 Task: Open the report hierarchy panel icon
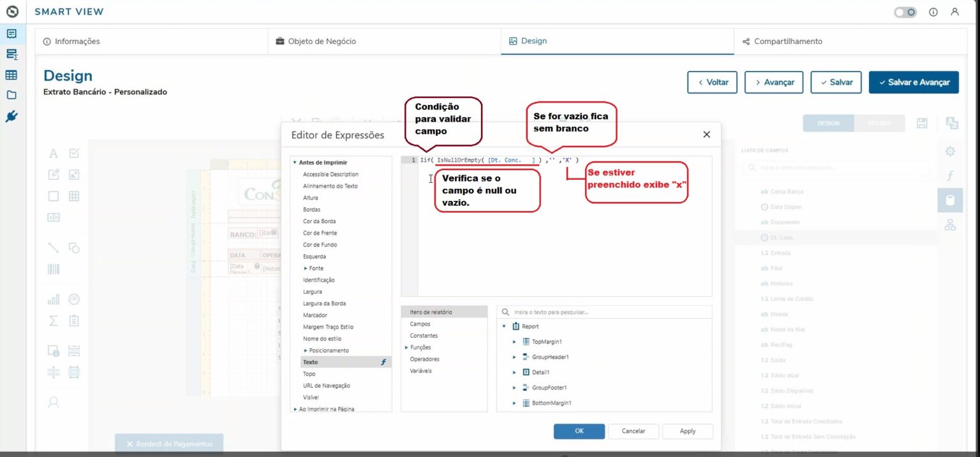click(x=950, y=224)
